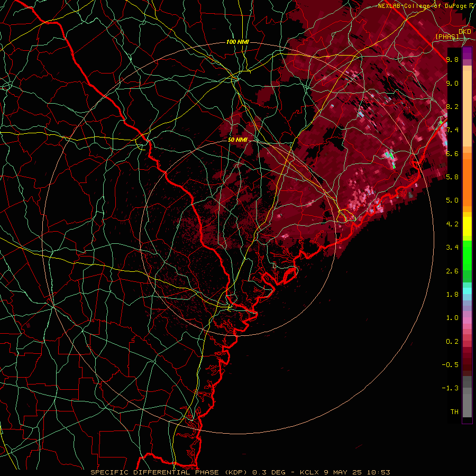Click the '100 NMI' range ring label
This screenshot has height=476, width=476.
(x=237, y=42)
